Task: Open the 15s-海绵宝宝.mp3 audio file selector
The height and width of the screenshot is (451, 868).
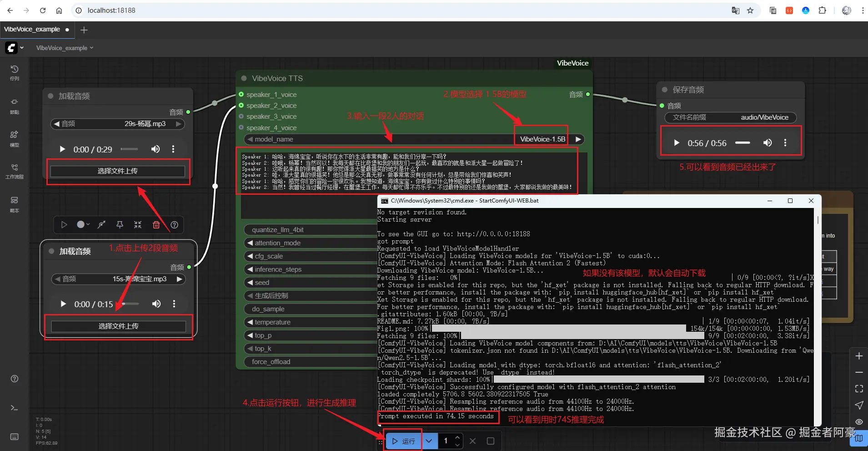Action: [119, 279]
